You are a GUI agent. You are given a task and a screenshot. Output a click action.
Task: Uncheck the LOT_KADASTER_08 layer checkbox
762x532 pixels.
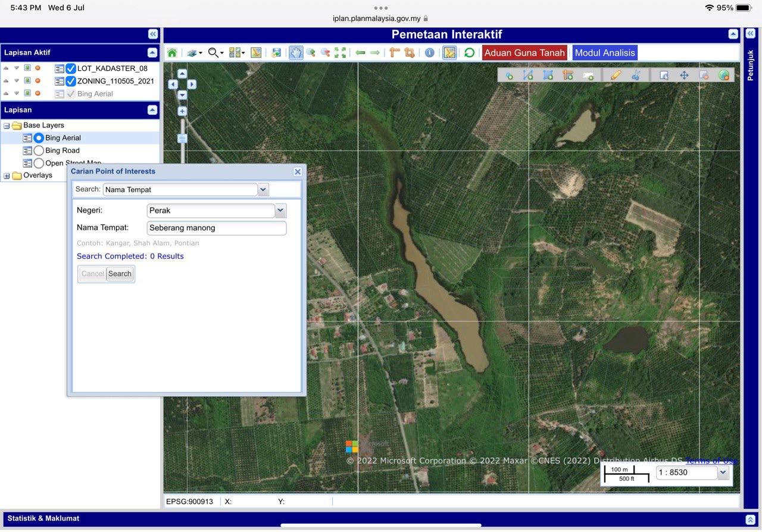click(71, 68)
